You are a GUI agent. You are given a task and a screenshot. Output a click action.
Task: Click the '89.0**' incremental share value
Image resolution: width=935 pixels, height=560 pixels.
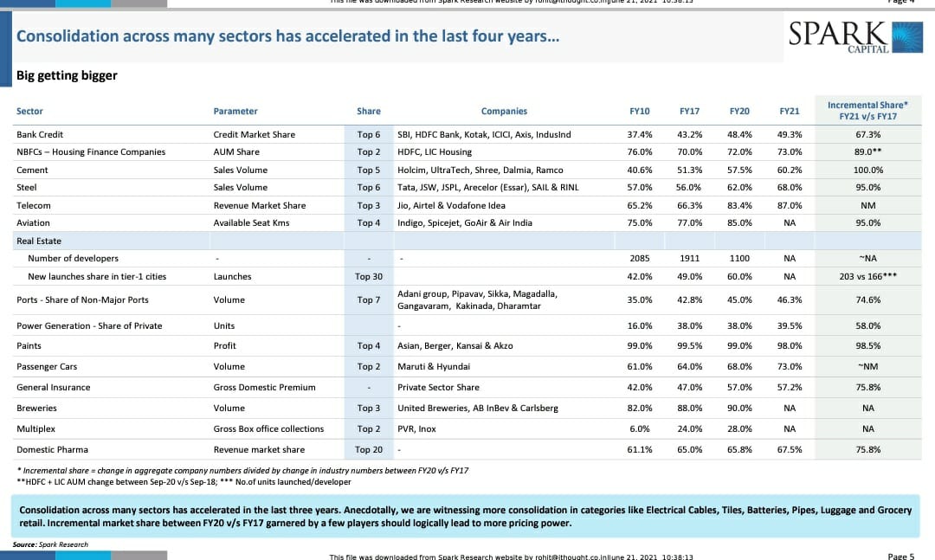click(867, 151)
